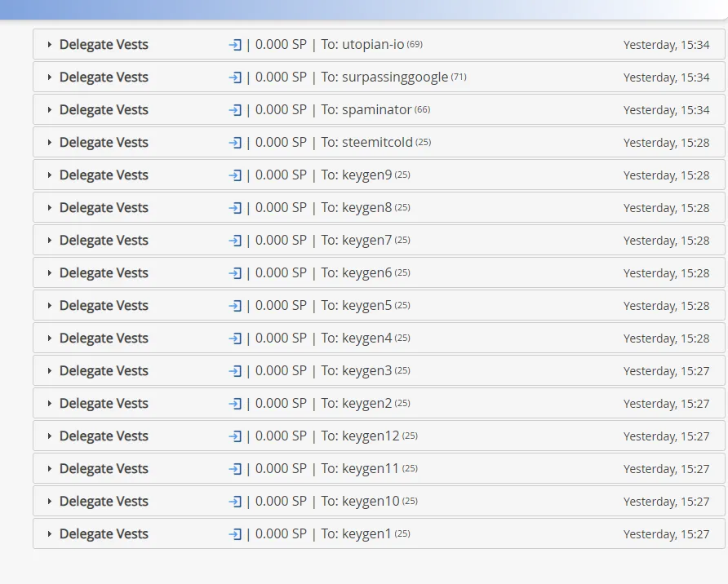Click the delegation arrow icon for spaminator

(x=235, y=110)
